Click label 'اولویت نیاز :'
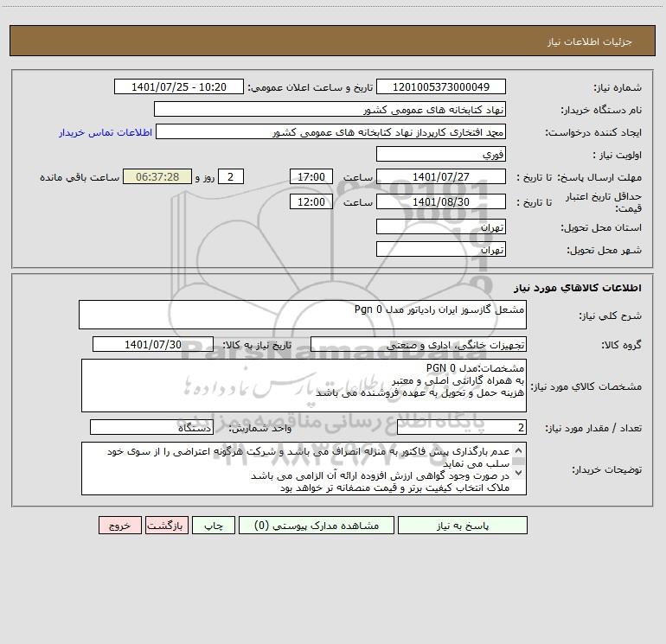This screenshot has height=644, width=666. (x=618, y=156)
